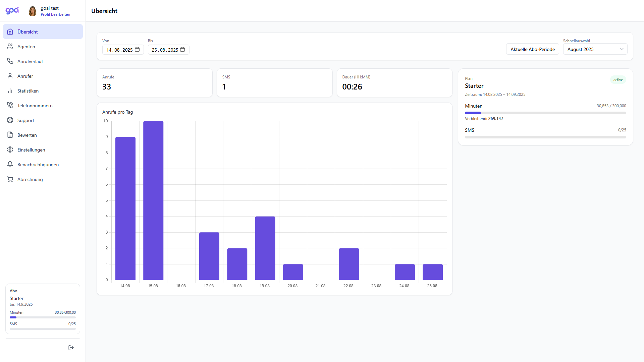Click the Benachrichtigungen bell icon

10,164
